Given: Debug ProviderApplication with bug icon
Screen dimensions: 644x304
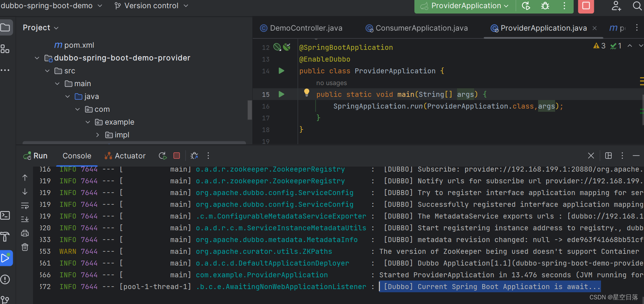Looking at the screenshot, I should pos(545,6).
